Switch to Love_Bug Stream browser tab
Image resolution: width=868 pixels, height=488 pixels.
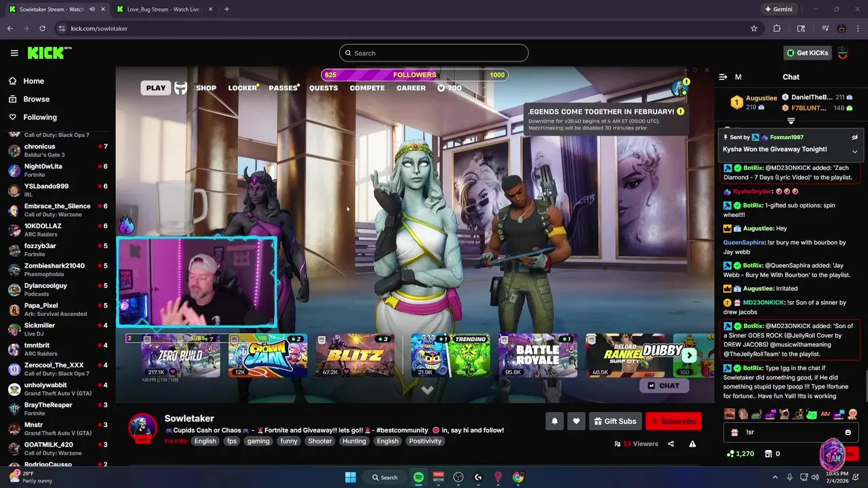coord(165,9)
